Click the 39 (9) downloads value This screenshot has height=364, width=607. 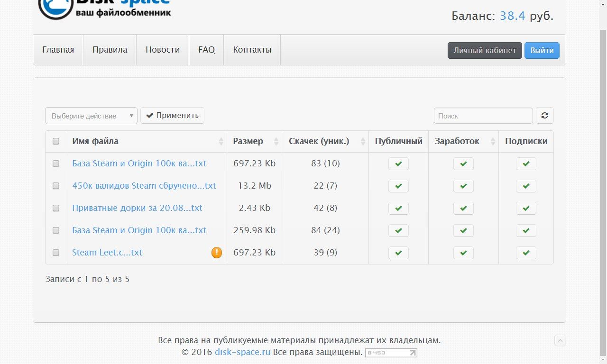click(325, 253)
